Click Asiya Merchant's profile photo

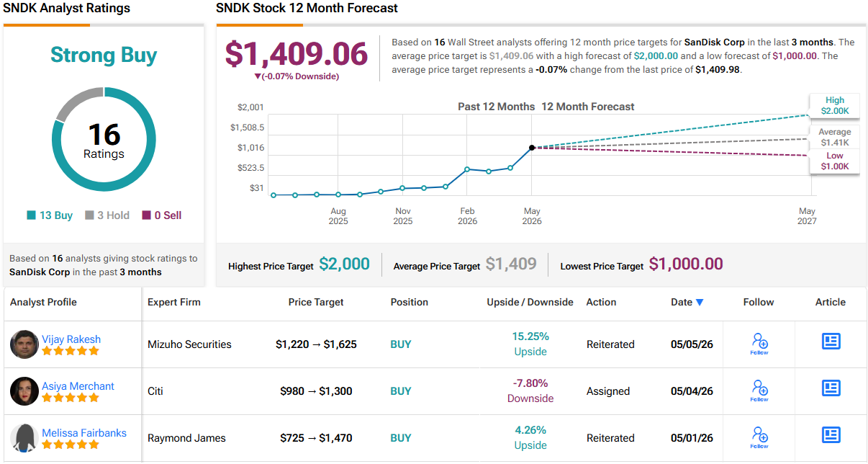(x=24, y=391)
